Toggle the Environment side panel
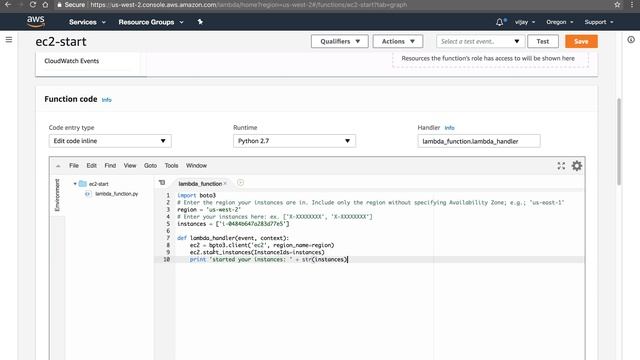This screenshot has height=360, width=640. 57,195
